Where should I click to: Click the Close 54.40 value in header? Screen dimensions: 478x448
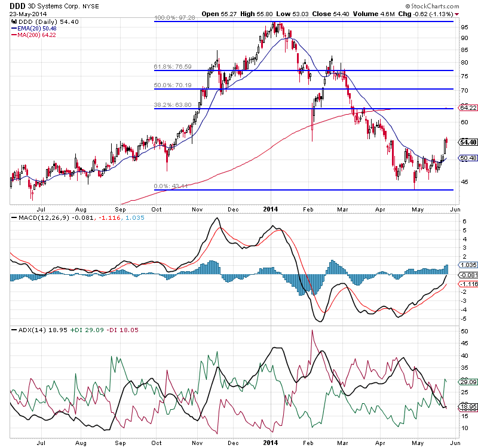330,14
